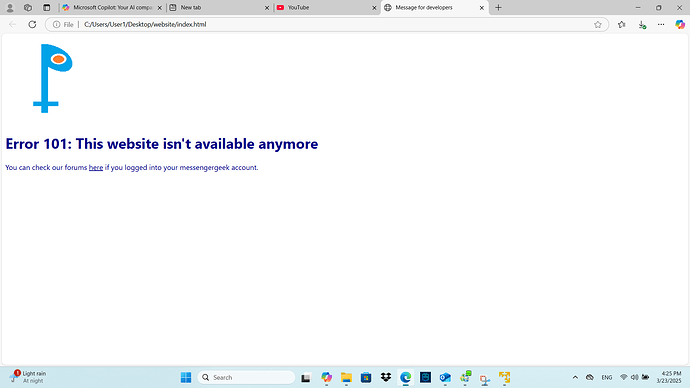Click the taskbar Search box

coord(246,377)
